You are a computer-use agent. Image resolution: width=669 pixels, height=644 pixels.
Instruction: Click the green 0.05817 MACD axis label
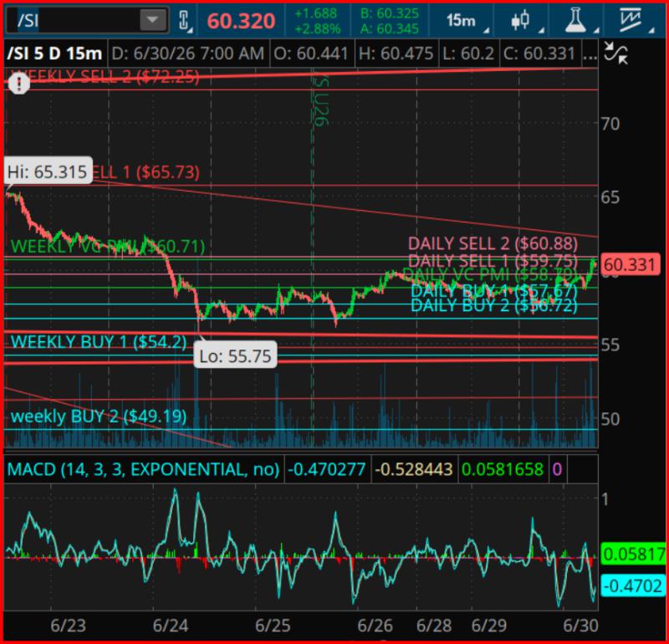(634, 554)
